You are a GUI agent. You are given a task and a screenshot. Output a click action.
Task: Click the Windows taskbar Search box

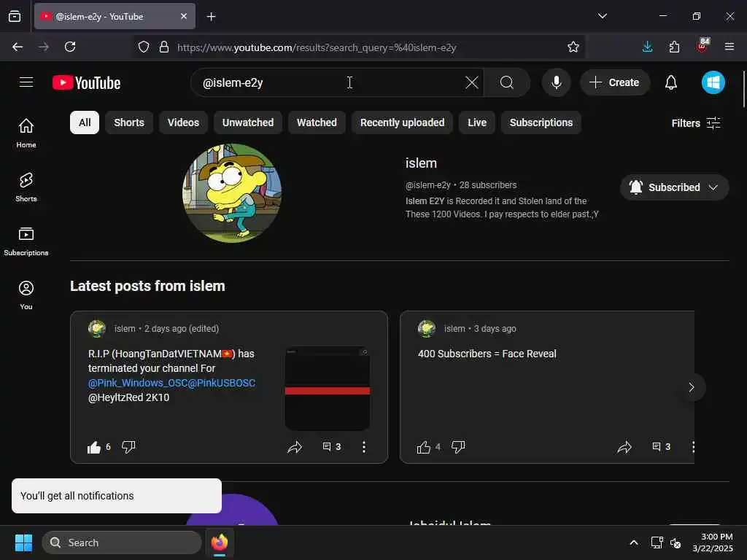122,542
